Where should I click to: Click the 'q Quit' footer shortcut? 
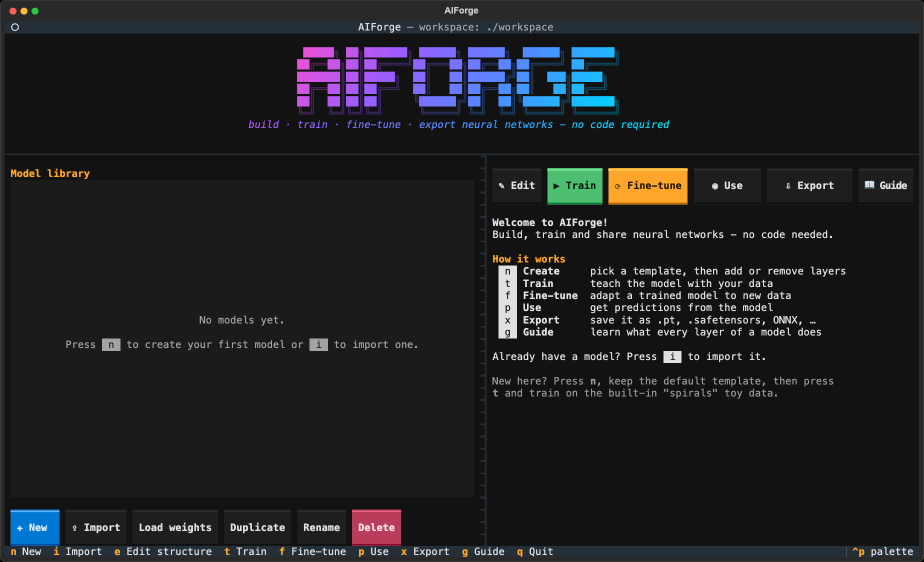click(x=535, y=551)
